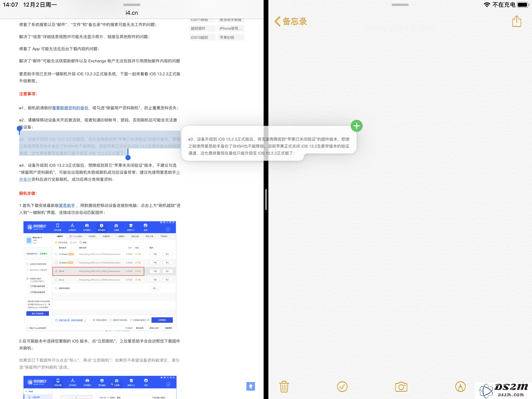
Task: Tap the green plus drop badge
Action: (356, 126)
